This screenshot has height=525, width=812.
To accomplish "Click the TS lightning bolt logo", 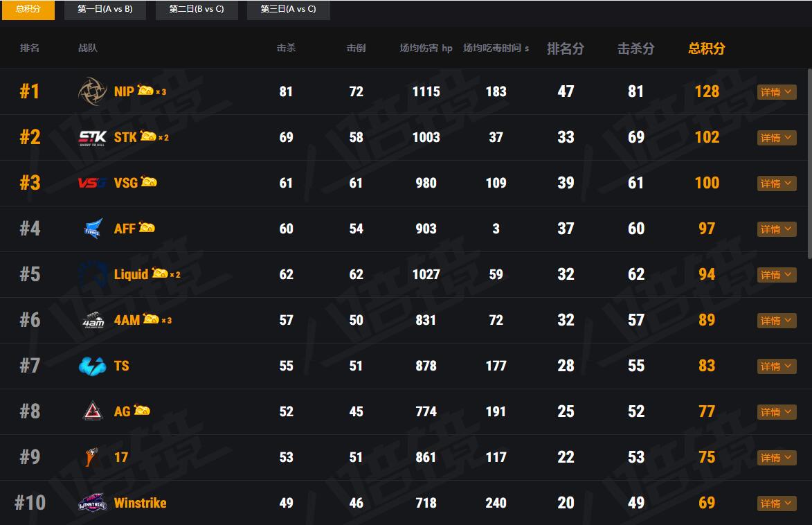I will [x=91, y=366].
